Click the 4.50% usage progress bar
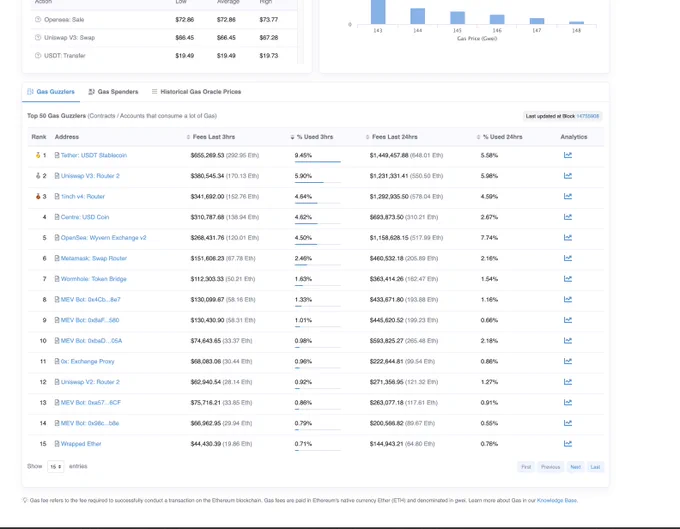Image resolution: width=680 pixels, height=529 pixels. click(317, 244)
